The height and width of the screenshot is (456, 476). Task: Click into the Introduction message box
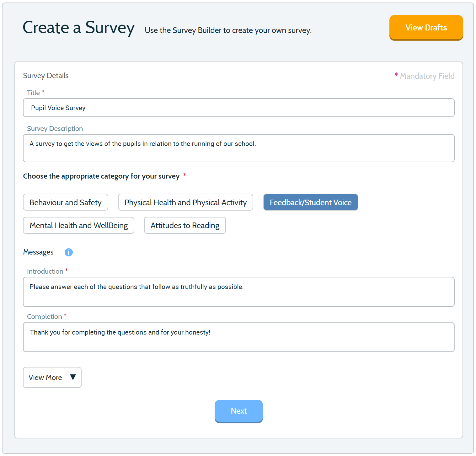239,292
